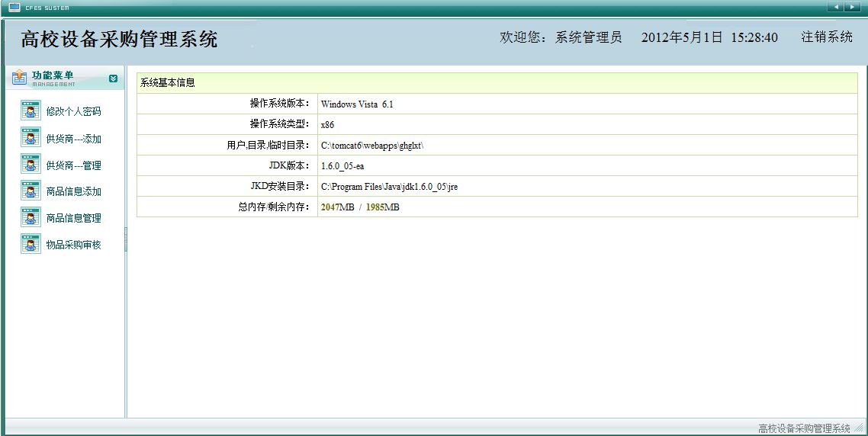Viewport: 868px width, 436px height.
Task: Click the icon beside 供货商---添加
Action: pyautogui.click(x=31, y=137)
